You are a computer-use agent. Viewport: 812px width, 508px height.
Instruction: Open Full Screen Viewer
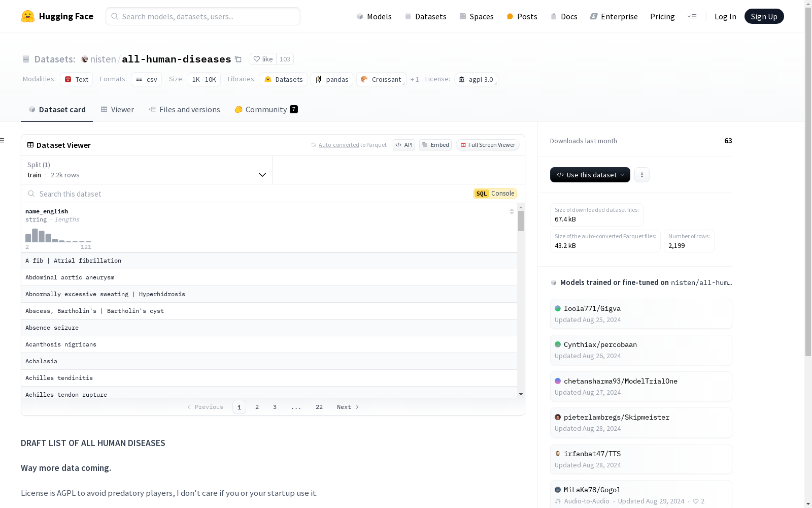tap(488, 145)
